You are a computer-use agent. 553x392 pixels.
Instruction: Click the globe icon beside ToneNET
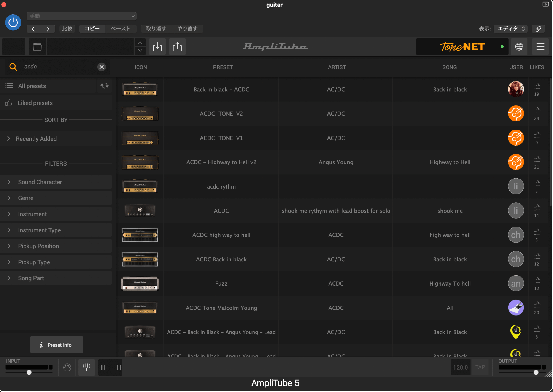[x=520, y=47]
